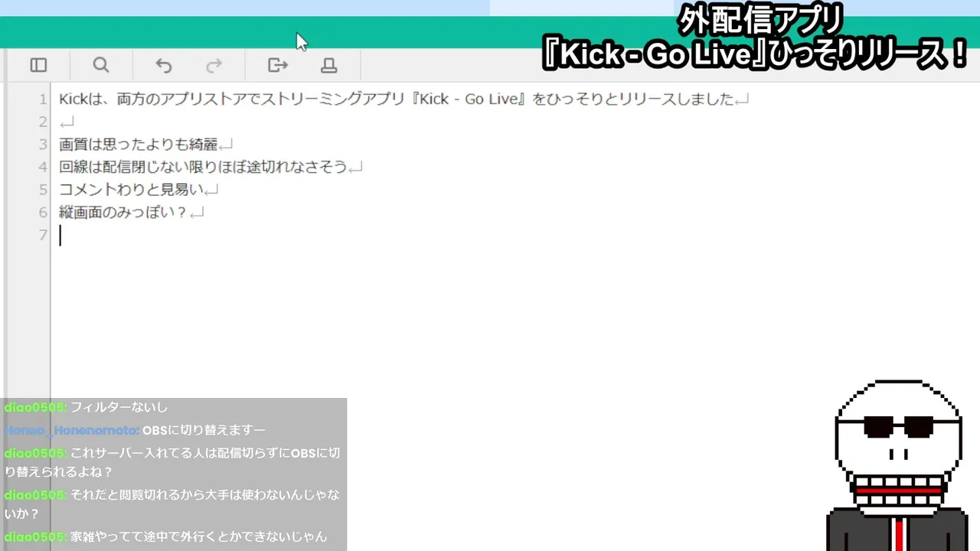980x551 pixels.
Task: Click username Honoo_Honenomoto in chat
Action: point(71,430)
